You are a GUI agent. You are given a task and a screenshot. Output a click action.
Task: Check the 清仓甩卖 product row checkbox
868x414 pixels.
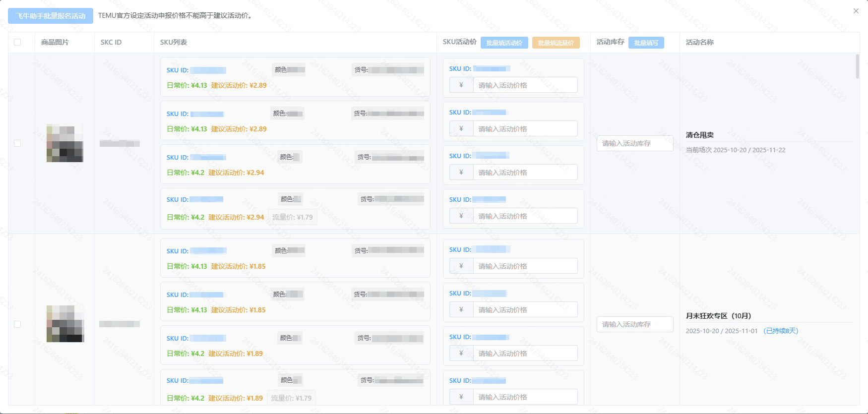pos(17,143)
